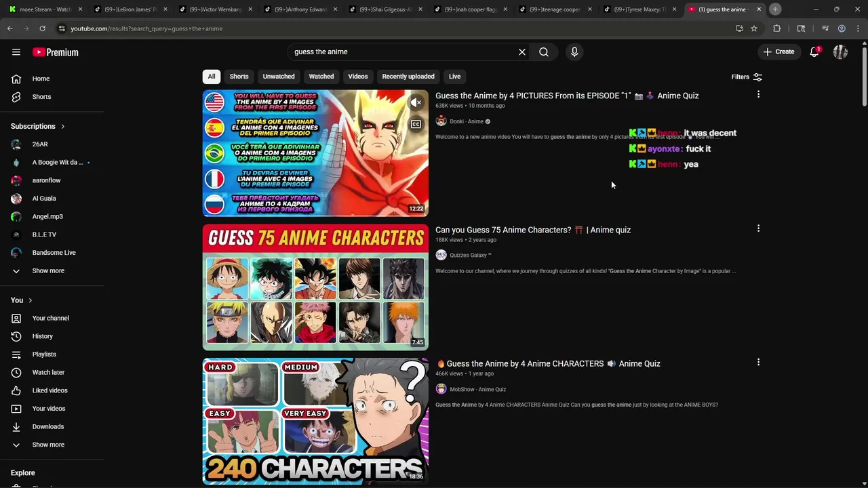This screenshot has height=488, width=868.
Task: Play the GUESS 75 ANIME CHARACTERS thumbnail
Action: click(x=315, y=287)
